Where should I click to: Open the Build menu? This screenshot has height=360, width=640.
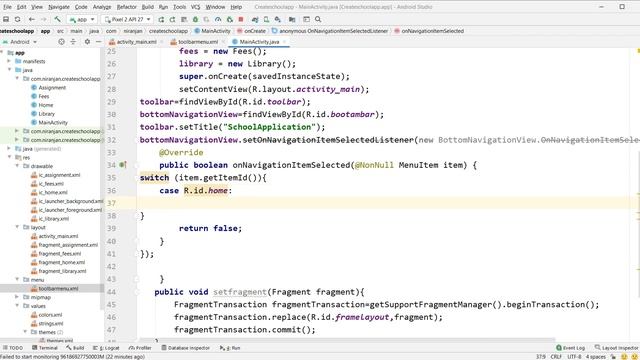(x=148, y=7)
